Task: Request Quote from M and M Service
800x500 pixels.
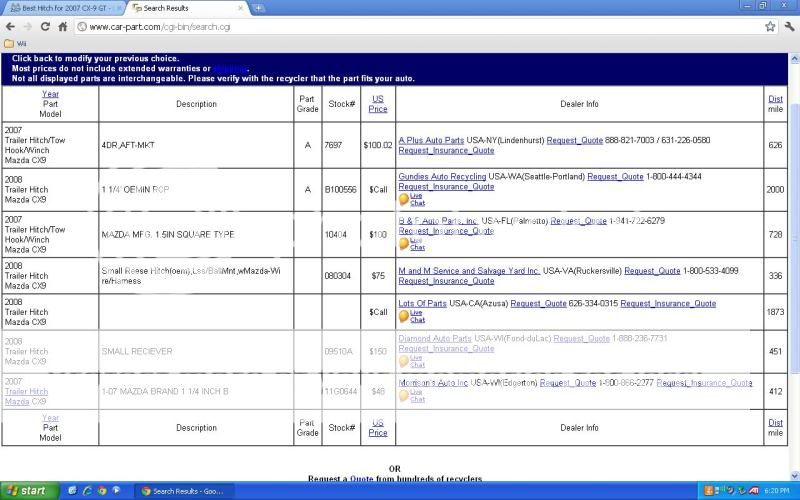Action: pyautogui.click(x=652, y=271)
